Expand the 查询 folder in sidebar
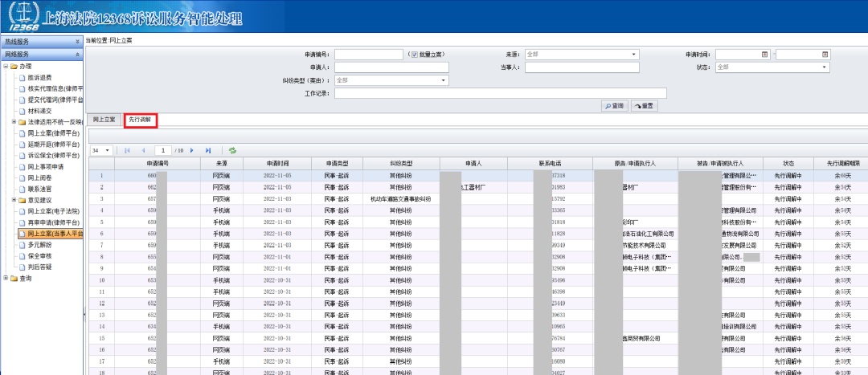868x375 pixels. (x=6, y=279)
